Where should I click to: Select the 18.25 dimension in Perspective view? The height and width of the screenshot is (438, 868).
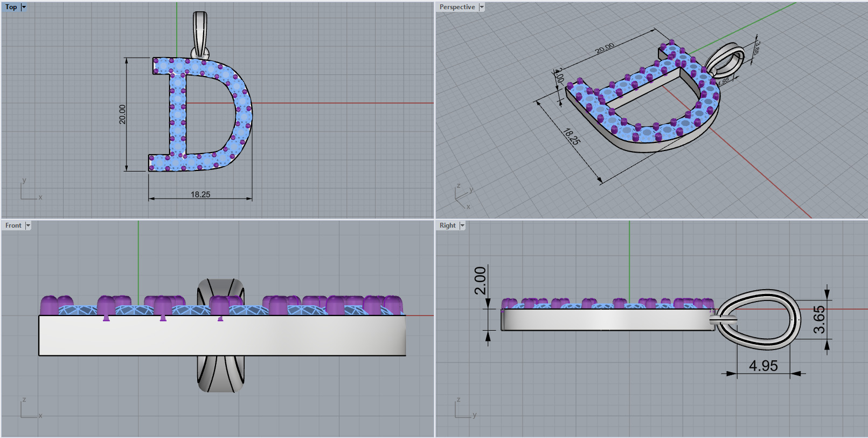(x=571, y=136)
